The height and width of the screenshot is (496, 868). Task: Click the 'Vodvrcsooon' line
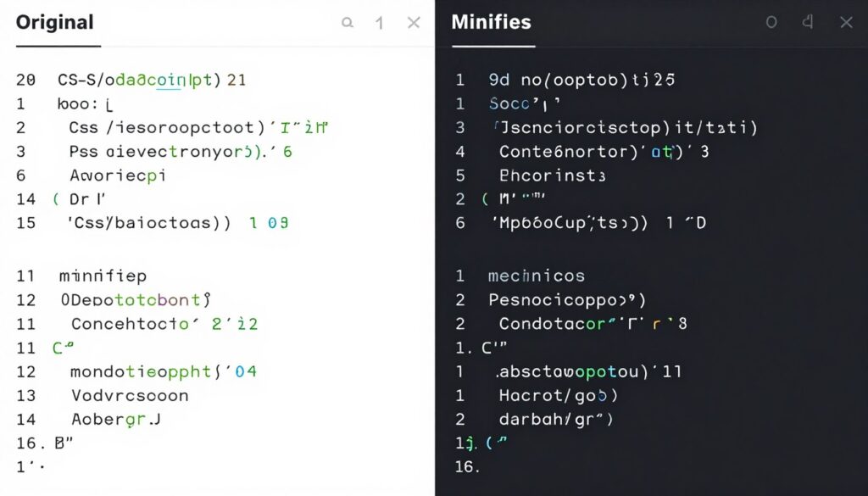pyautogui.click(x=130, y=395)
